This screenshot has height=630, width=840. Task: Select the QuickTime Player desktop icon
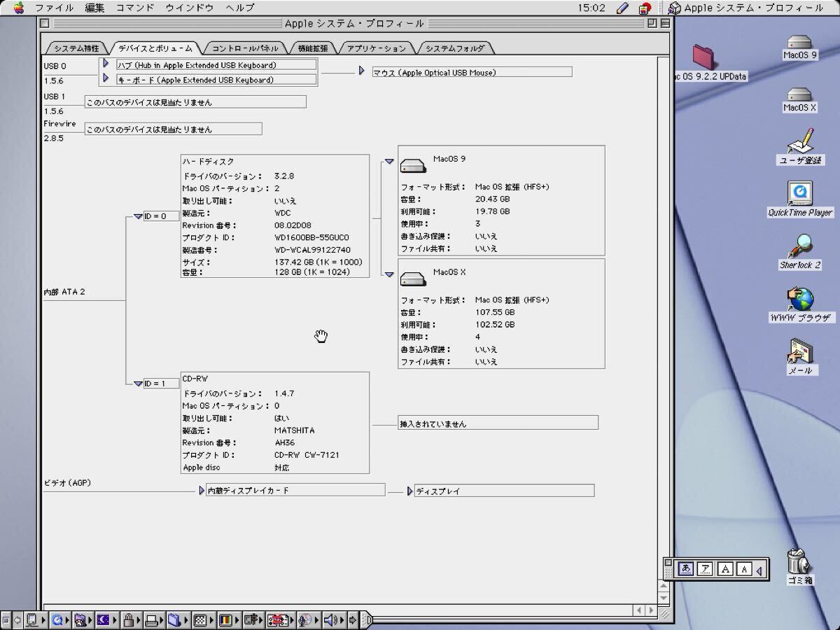coord(799,192)
